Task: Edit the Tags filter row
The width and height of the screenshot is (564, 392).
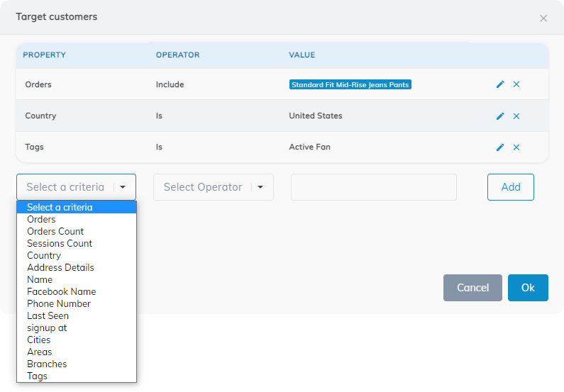Action: tap(500, 147)
